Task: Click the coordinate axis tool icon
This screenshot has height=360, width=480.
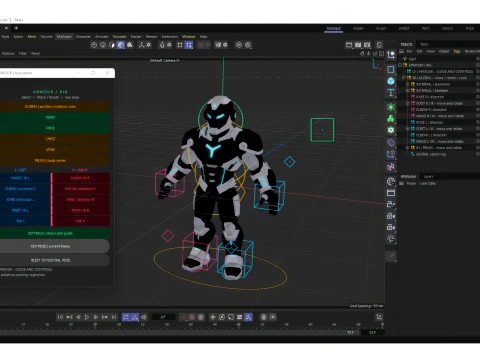Action: pyautogui.click(x=391, y=54)
